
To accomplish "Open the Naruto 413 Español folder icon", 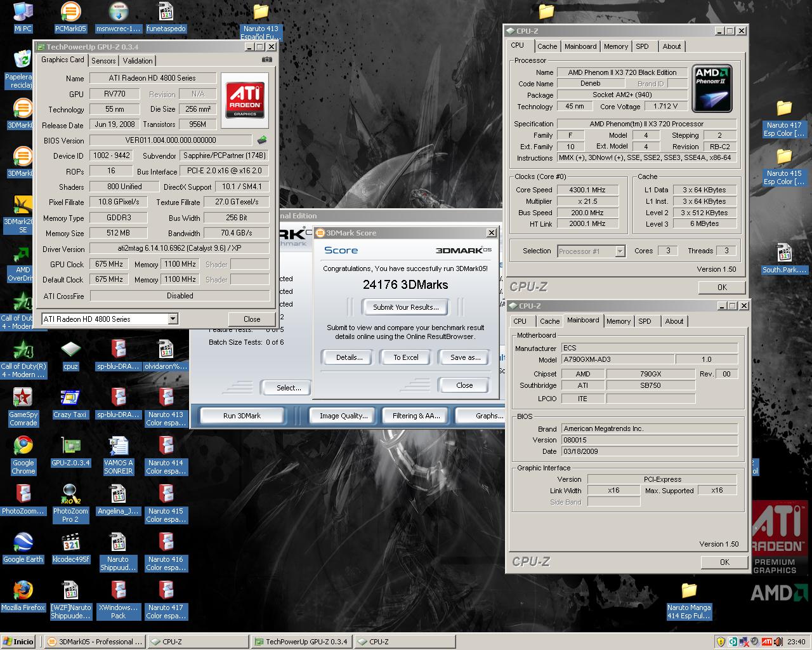I will pos(261,21).
